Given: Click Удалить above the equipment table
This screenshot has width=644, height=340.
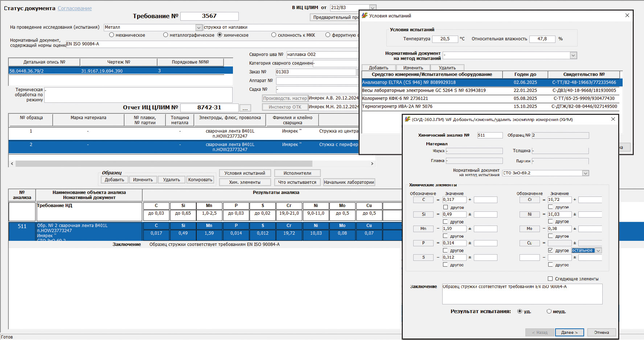Looking at the screenshot, I should click(x=447, y=68).
